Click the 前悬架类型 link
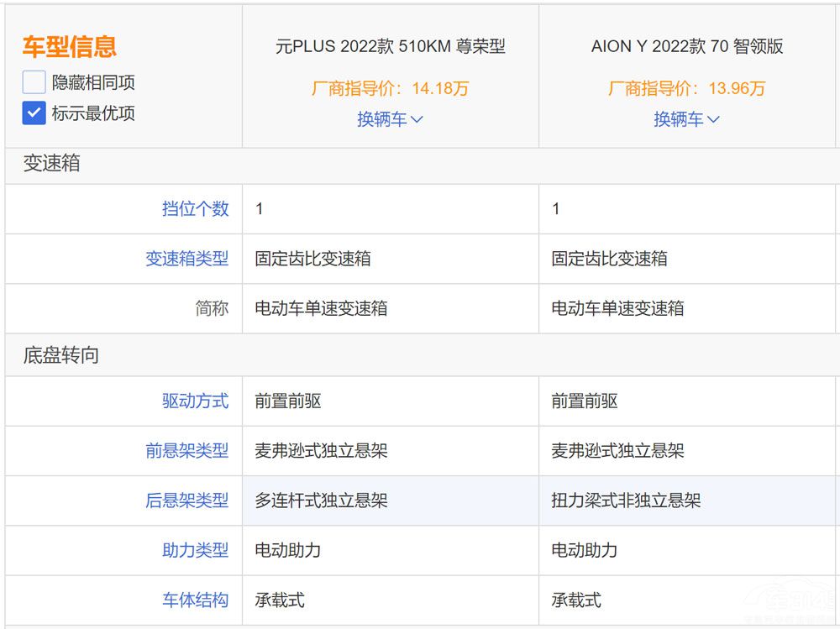Screen dimensions: 840x629 [186, 451]
